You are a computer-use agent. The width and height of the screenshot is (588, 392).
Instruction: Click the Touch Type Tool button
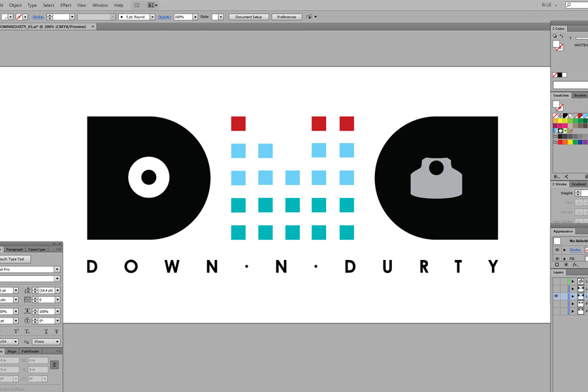click(14, 259)
